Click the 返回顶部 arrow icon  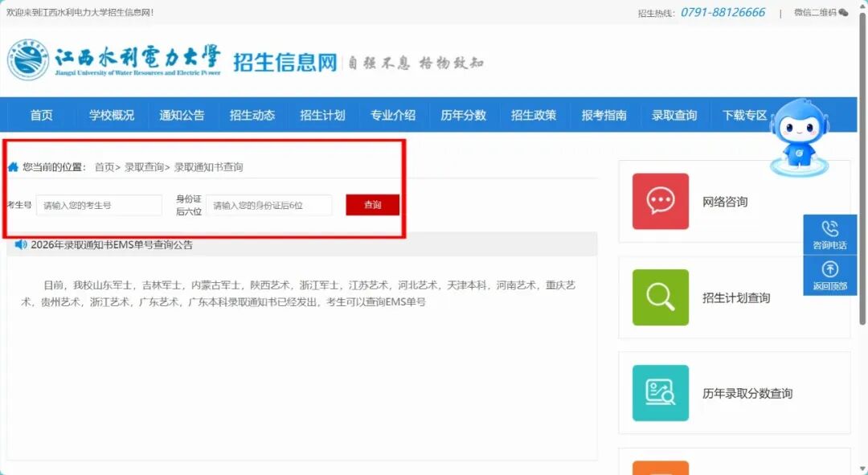pyautogui.click(x=829, y=269)
